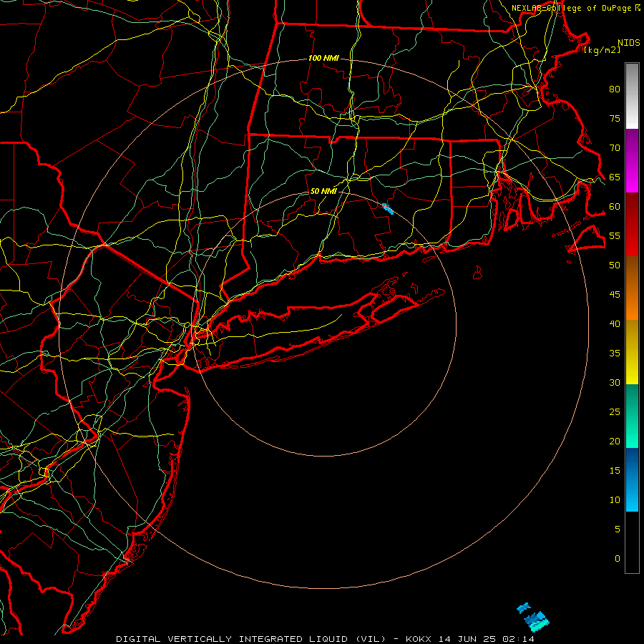Click the 30 value on the color scale
This screenshot has height=644, width=644.
(x=615, y=383)
